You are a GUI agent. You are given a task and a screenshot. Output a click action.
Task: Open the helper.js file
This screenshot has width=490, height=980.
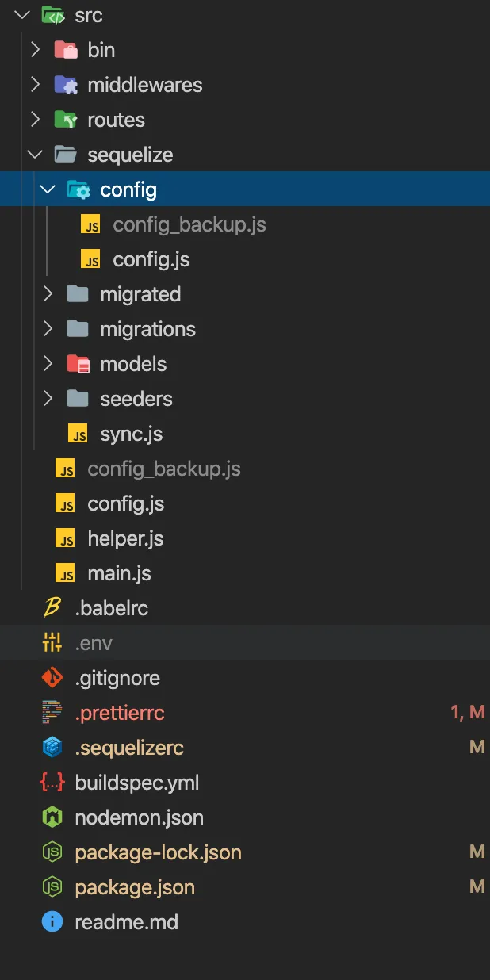pyautogui.click(x=125, y=538)
